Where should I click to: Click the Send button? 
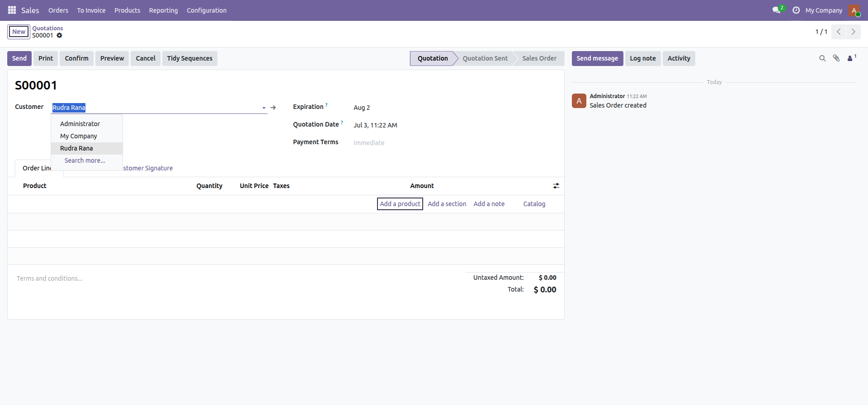click(19, 58)
